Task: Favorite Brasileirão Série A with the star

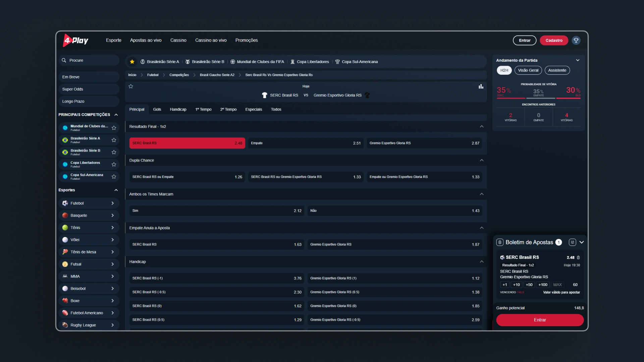Action: (114, 140)
